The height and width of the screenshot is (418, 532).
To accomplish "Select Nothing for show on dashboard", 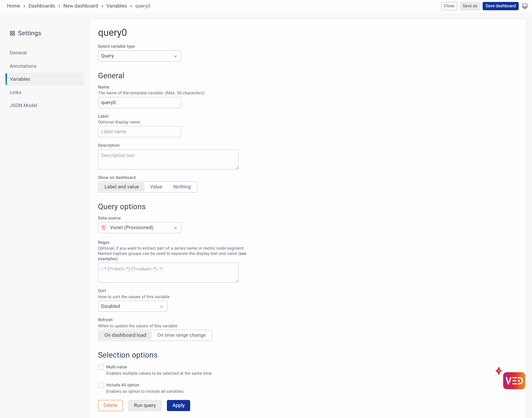I will tap(182, 187).
